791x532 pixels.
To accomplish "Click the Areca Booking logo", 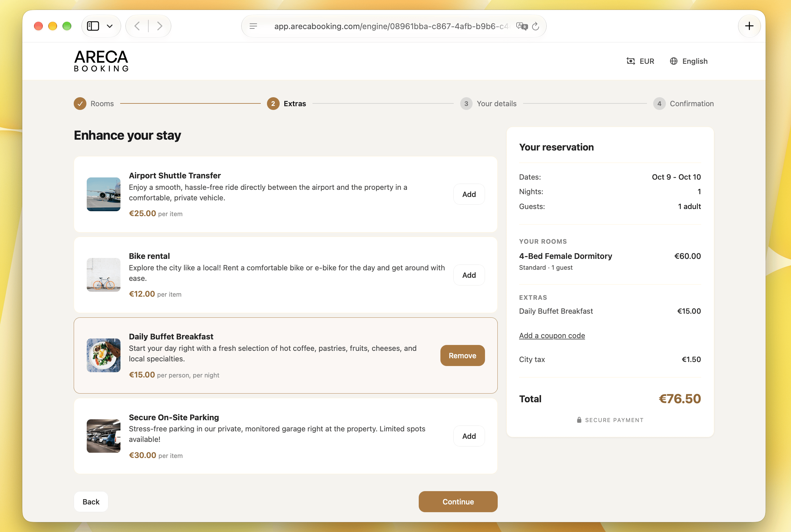I will pyautogui.click(x=101, y=61).
